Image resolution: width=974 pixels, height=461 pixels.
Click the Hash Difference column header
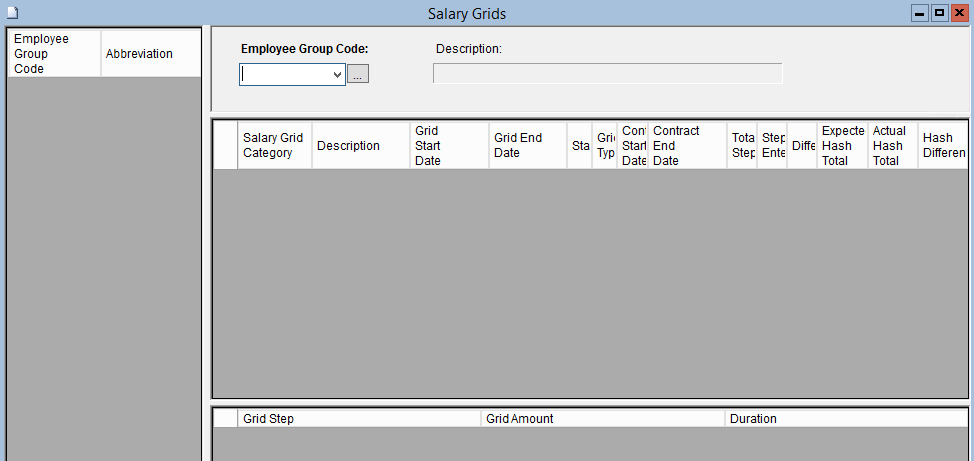(943, 146)
